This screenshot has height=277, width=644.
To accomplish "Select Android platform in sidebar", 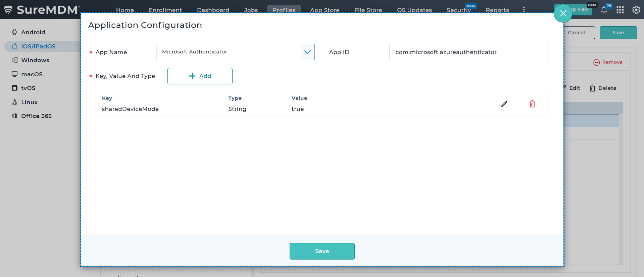I will coord(33,32).
